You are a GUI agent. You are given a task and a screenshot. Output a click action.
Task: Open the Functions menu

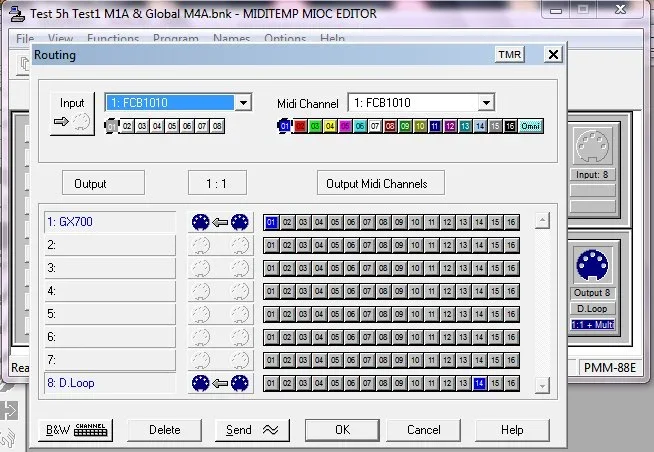[113, 39]
